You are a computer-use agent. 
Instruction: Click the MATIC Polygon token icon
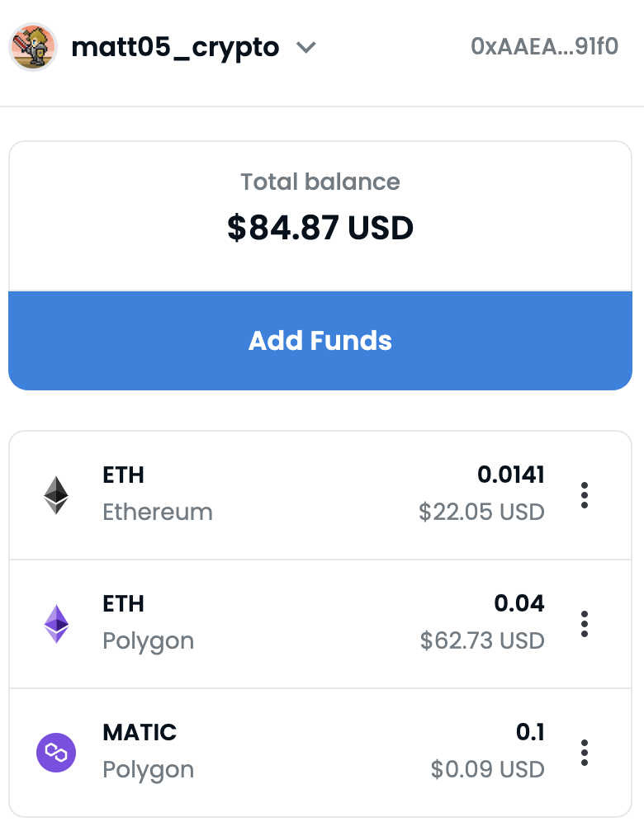(x=56, y=753)
